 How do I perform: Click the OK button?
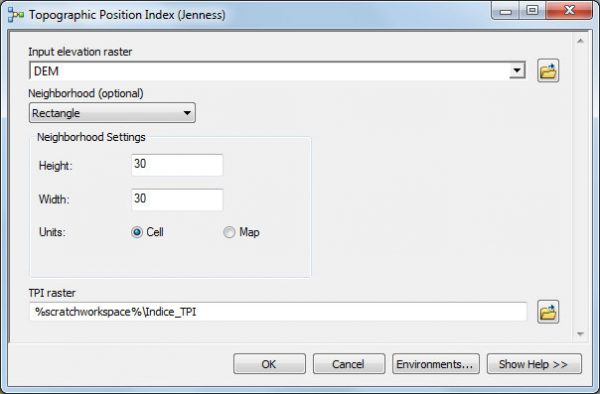[x=269, y=363]
